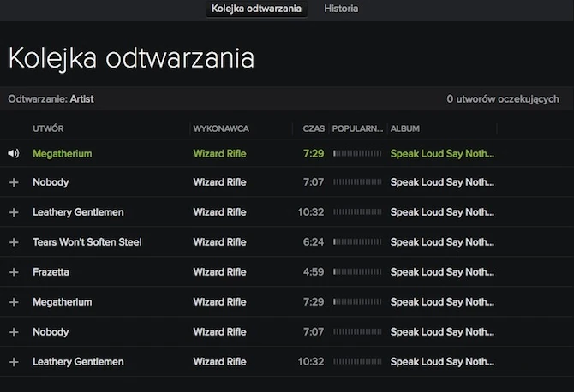Sort tracks by the ALBUM column header

[405, 128]
